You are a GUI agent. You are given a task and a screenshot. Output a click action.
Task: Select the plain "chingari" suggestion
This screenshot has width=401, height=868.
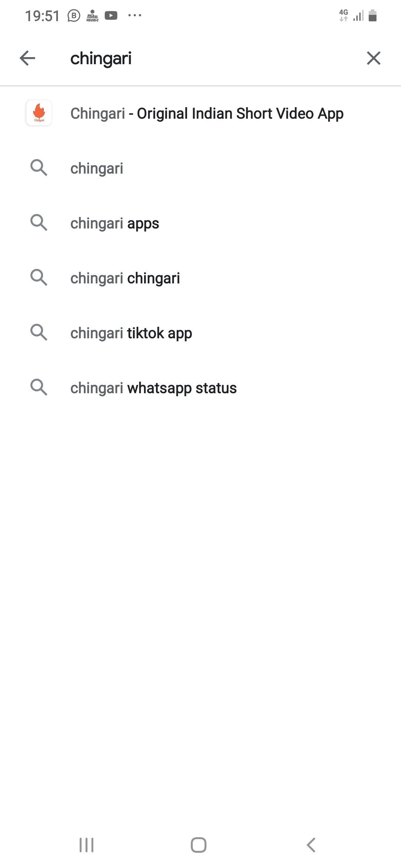[x=97, y=168]
